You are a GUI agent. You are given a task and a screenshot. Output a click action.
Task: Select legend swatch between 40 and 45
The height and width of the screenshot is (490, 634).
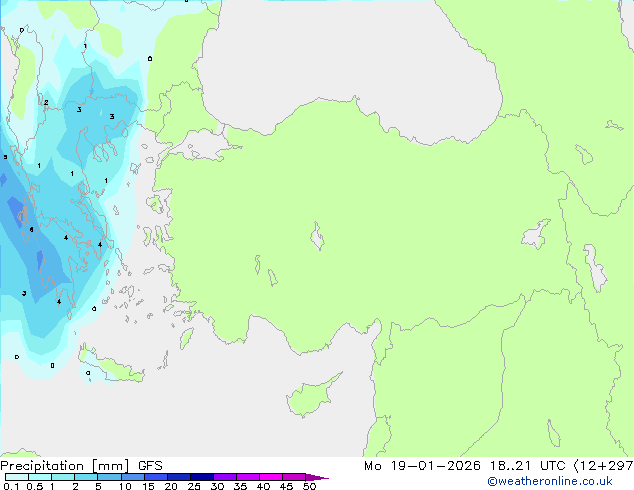[x=271, y=477]
